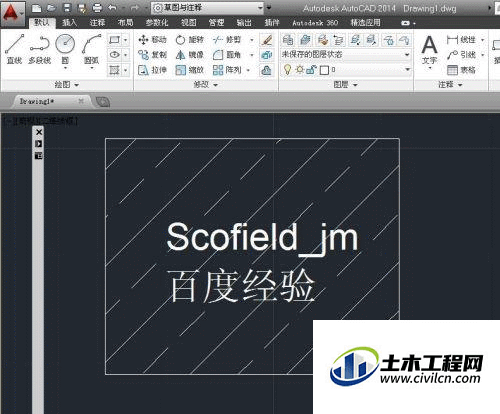Click the 缩放 (Scale) tool
Viewport: 500px width, 414px height.
click(x=189, y=70)
